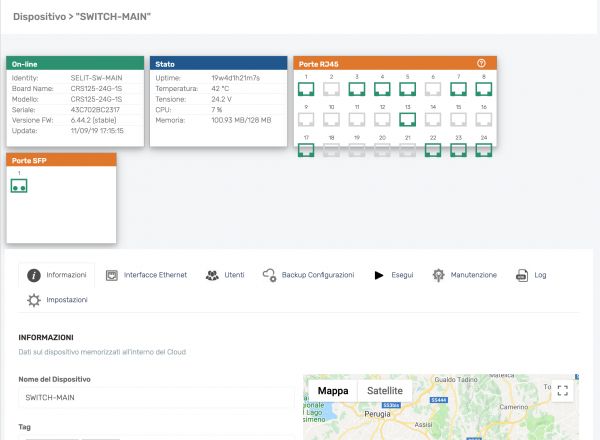Open the Utenti tab

(225, 275)
